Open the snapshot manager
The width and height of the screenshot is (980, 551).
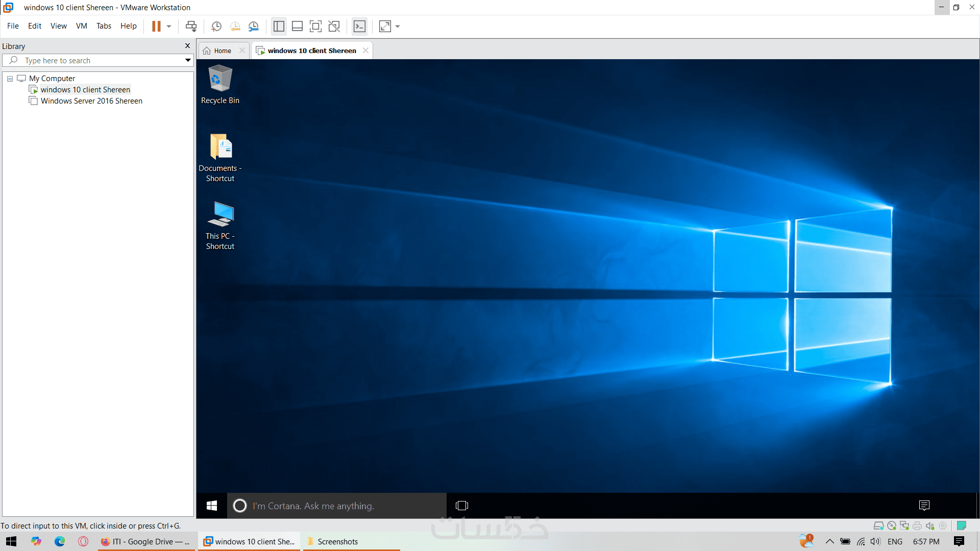point(254,26)
